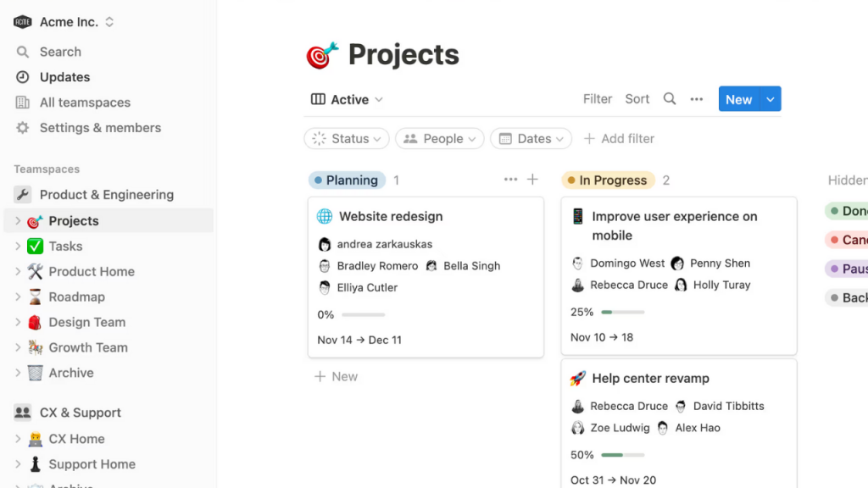This screenshot has width=868, height=488.
Task: Click the Nov 10 → 18 date range
Action: [x=602, y=337]
